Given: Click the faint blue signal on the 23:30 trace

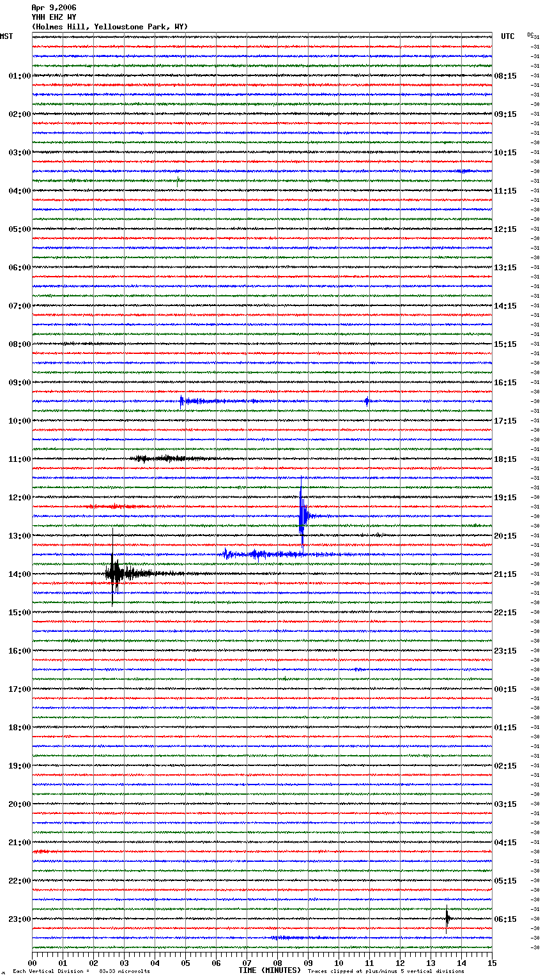Looking at the screenshot, I should click(x=294, y=938).
